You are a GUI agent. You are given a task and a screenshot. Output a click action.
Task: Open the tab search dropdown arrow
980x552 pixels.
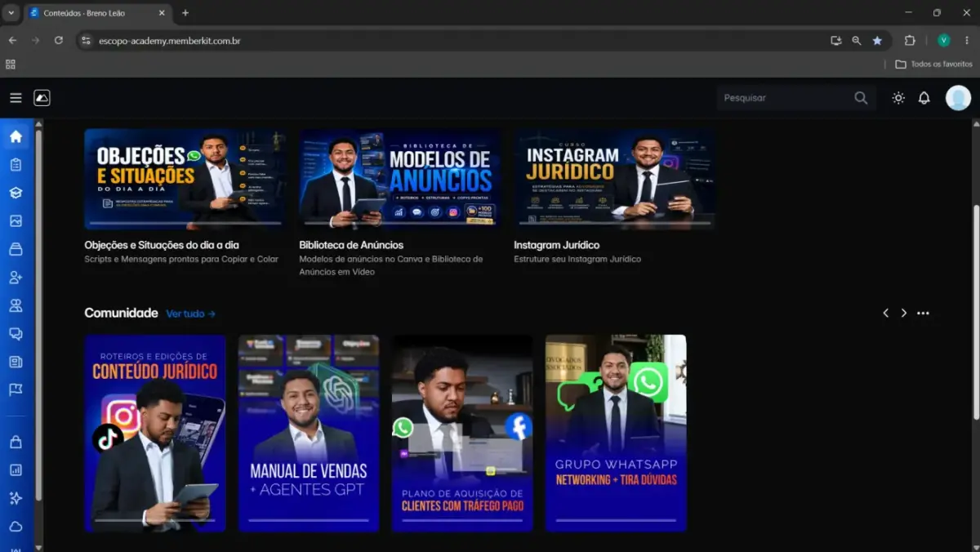(11, 13)
